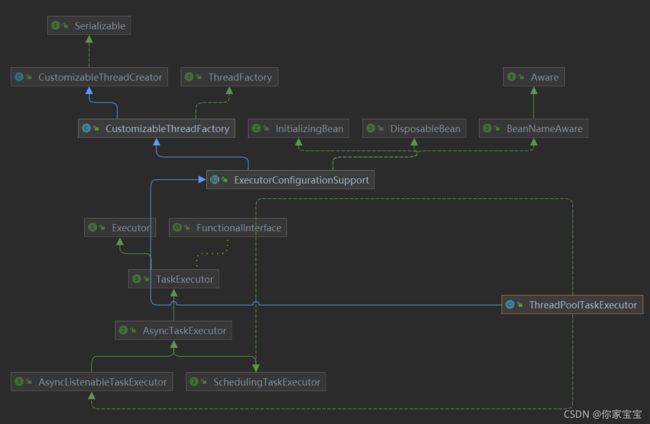Select the FunctionalInterface annotation node
This screenshot has width=650, height=424.
pos(228,228)
